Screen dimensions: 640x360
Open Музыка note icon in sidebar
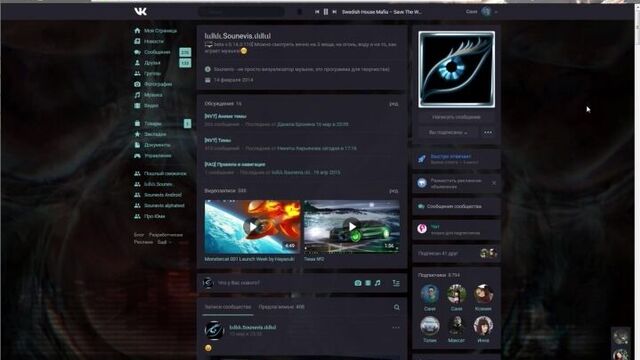coord(138,95)
